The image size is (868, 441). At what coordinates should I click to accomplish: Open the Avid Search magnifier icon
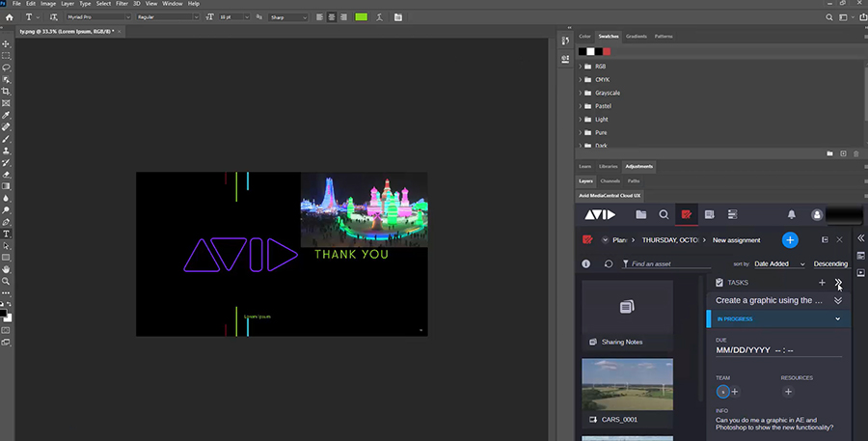(664, 214)
